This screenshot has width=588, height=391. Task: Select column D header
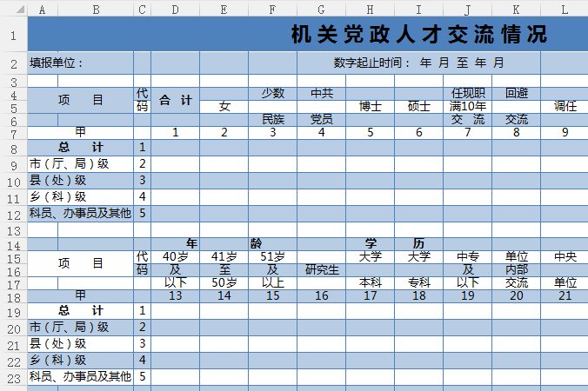(x=175, y=9)
